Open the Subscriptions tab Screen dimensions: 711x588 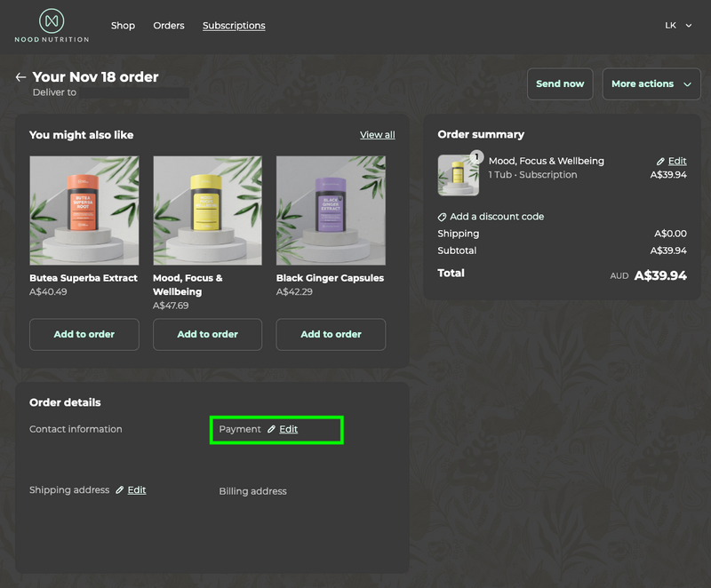pos(234,26)
